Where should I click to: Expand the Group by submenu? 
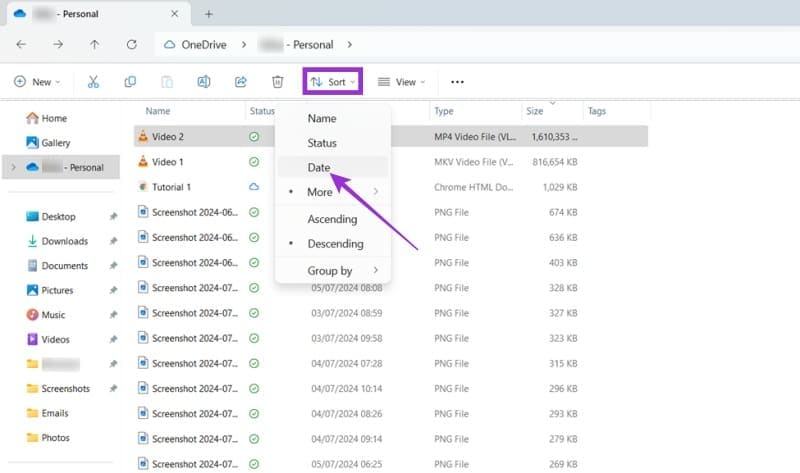pos(333,270)
